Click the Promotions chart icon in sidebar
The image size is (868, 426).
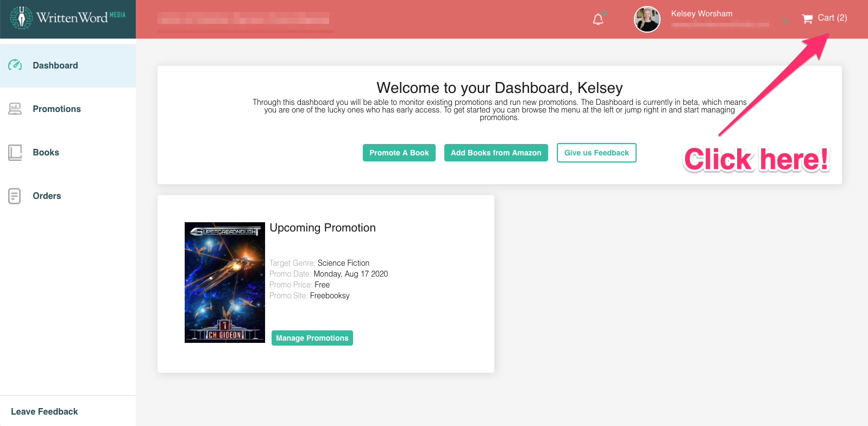point(15,109)
